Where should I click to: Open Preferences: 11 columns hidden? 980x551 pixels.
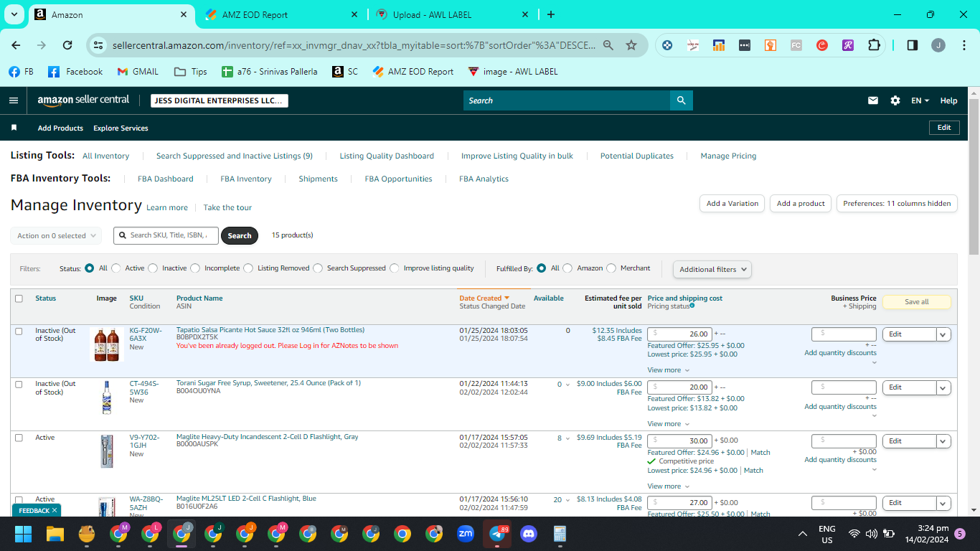[897, 204]
